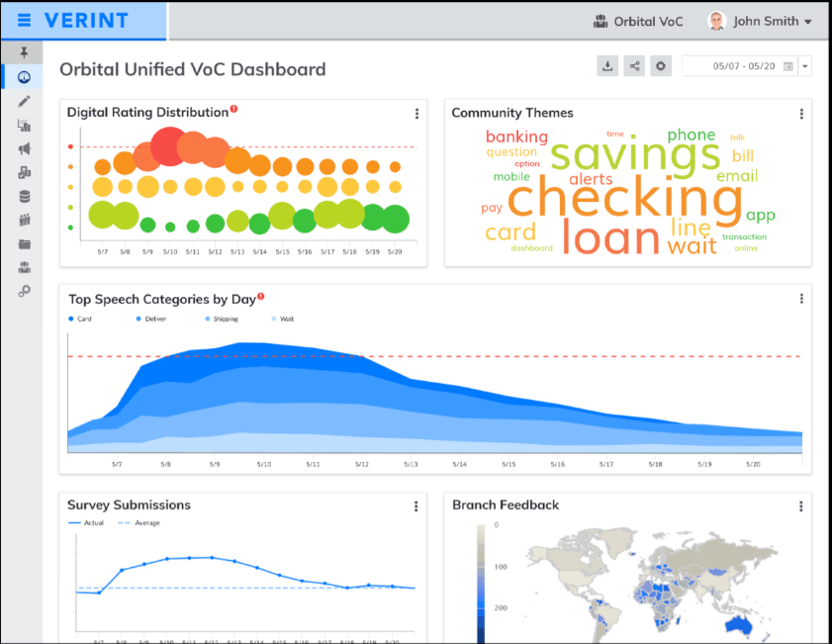Select the pencil edit tool in the sidebar
Viewport: 832px width, 644px height.
(x=24, y=103)
